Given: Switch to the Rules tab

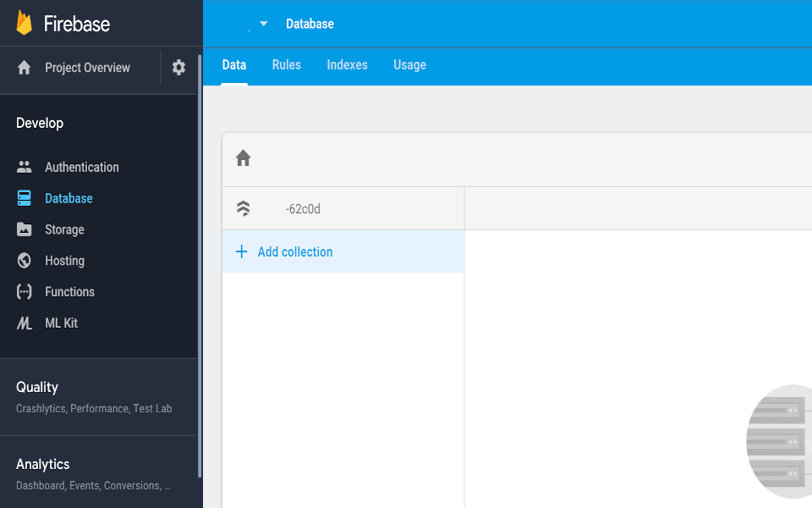Looking at the screenshot, I should (x=287, y=65).
